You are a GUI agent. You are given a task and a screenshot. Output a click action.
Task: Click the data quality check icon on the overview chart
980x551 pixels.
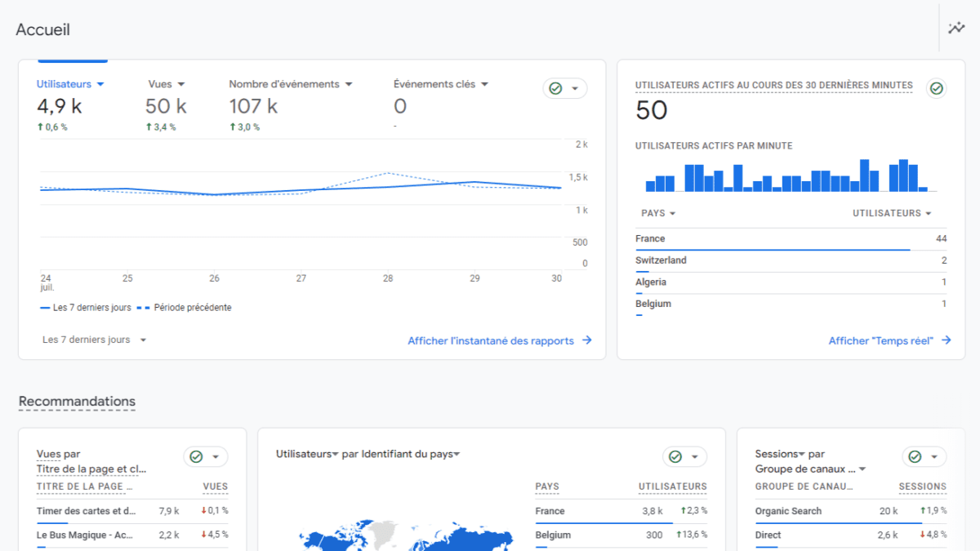click(556, 88)
